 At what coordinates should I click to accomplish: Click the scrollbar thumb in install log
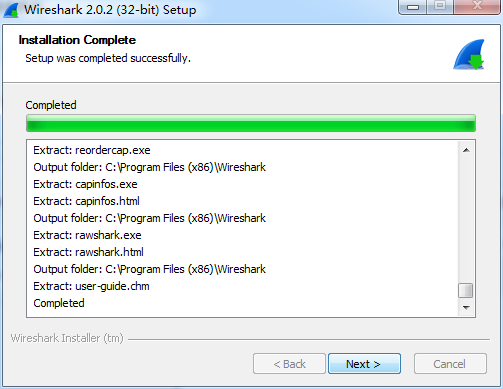[466, 290]
